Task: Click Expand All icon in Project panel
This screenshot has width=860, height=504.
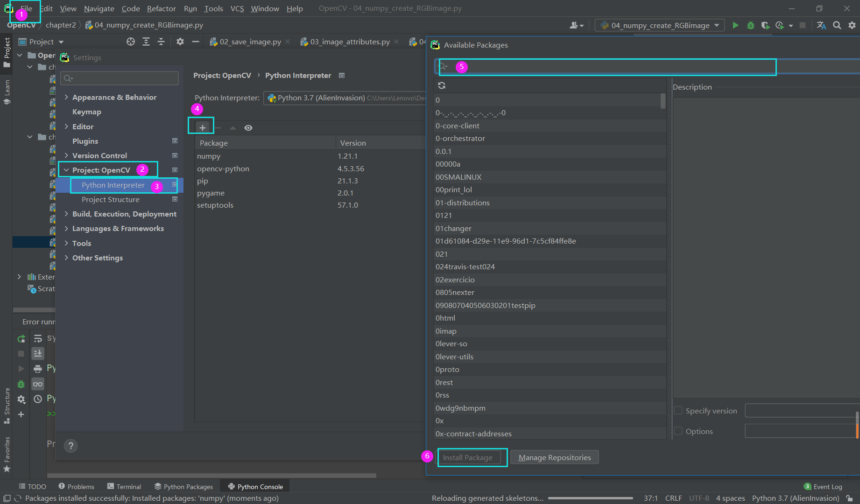Action: pos(146,42)
